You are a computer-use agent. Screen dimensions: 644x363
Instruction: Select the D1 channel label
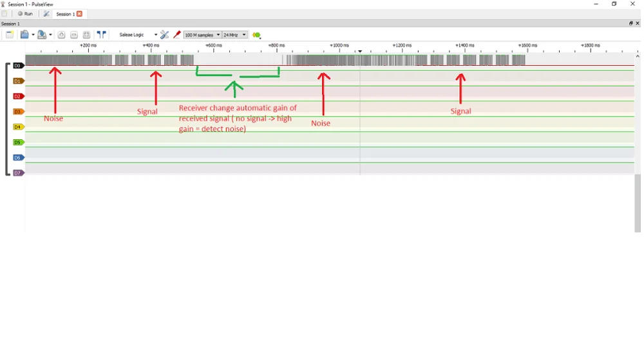(x=17, y=81)
